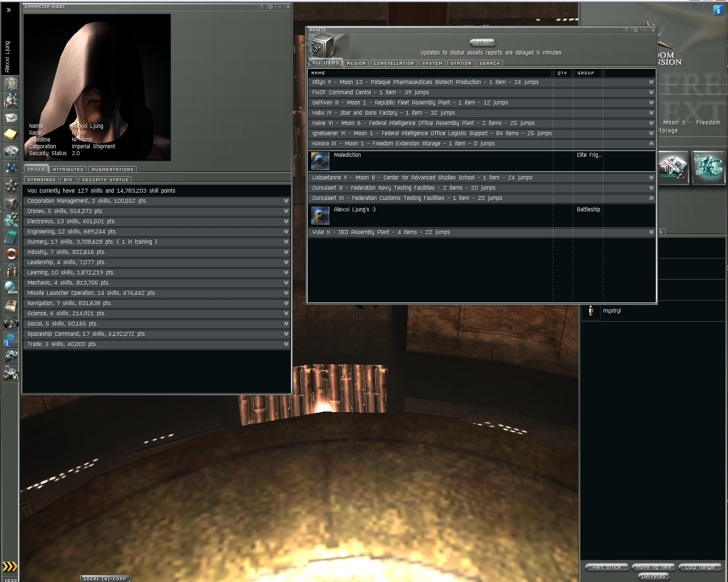The width and height of the screenshot is (728, 582).
Task: Open the people search magnifier sidebar icon
Action: tap(11, 101)
